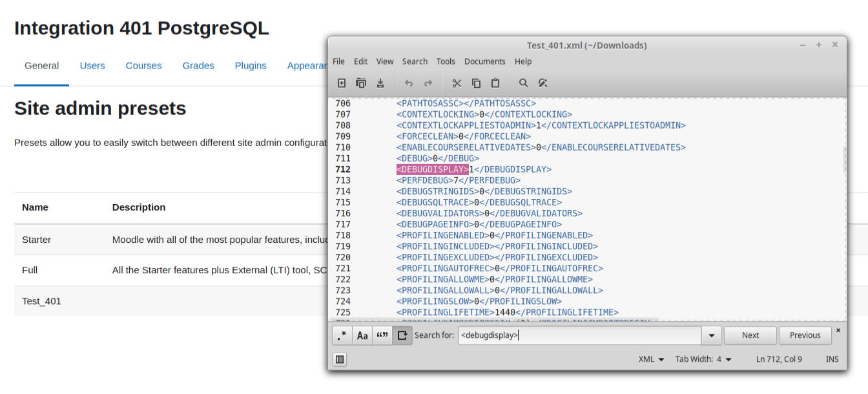Focus the Search for text field

[580, 335]
